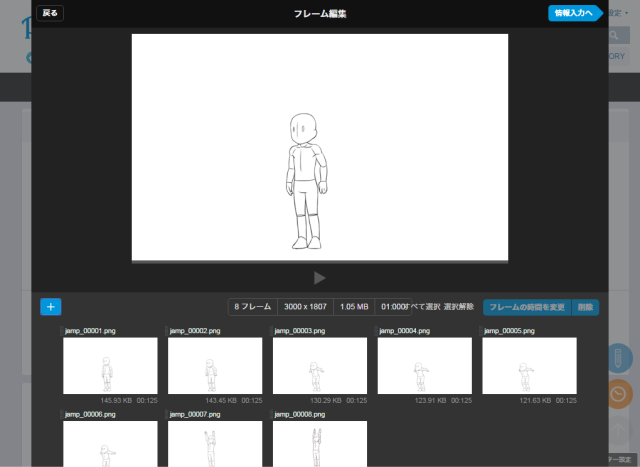This screenshot has height=467, width=640.
Task: Select the jamp_00005.png frame thumbnail
Action: [x=529, y=365]
